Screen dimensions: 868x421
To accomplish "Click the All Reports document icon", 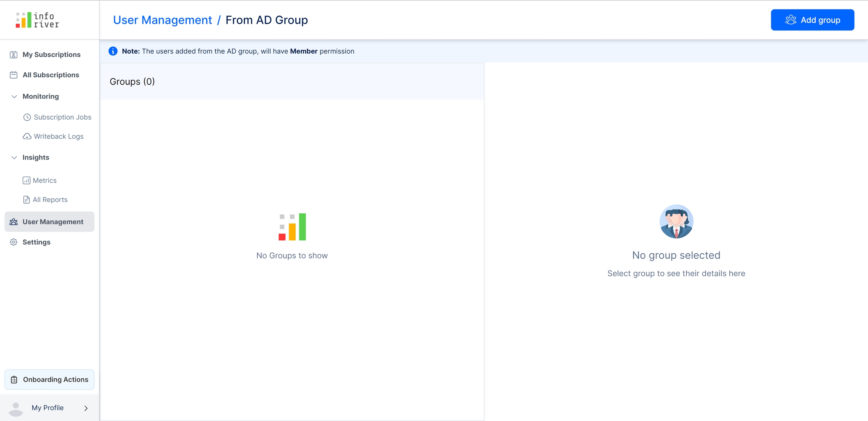I will tap(26, 200).
